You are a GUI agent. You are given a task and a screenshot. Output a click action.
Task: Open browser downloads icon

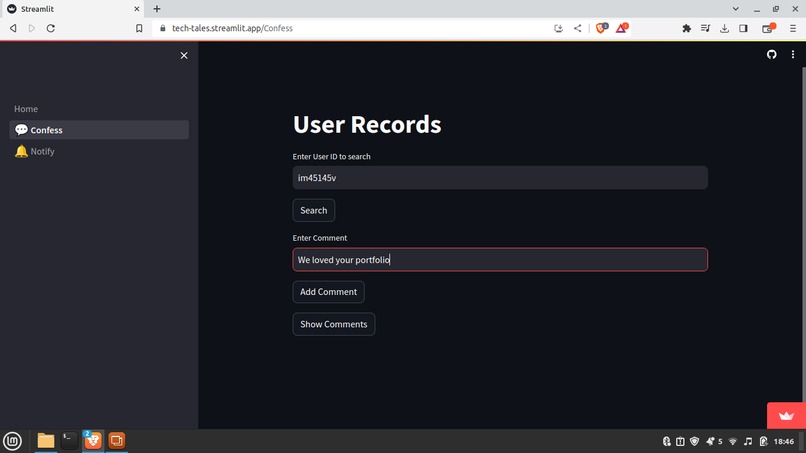click(x=724, y=28)
